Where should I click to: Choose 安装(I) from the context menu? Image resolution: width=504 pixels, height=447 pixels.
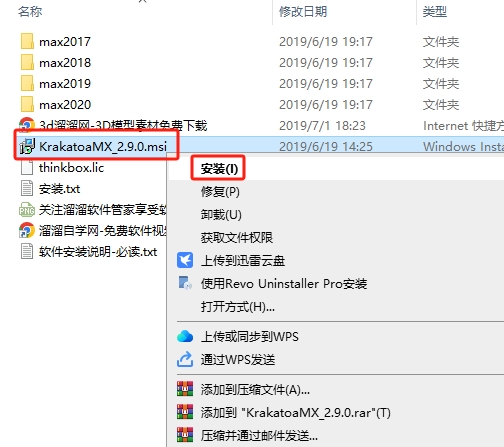[x=219, y=169]
